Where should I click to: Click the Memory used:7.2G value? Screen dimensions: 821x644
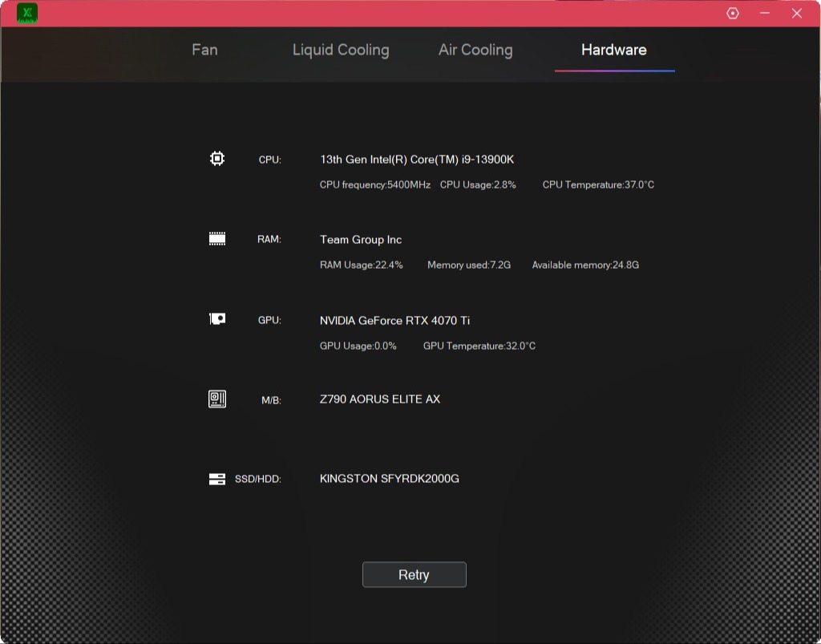468,265
